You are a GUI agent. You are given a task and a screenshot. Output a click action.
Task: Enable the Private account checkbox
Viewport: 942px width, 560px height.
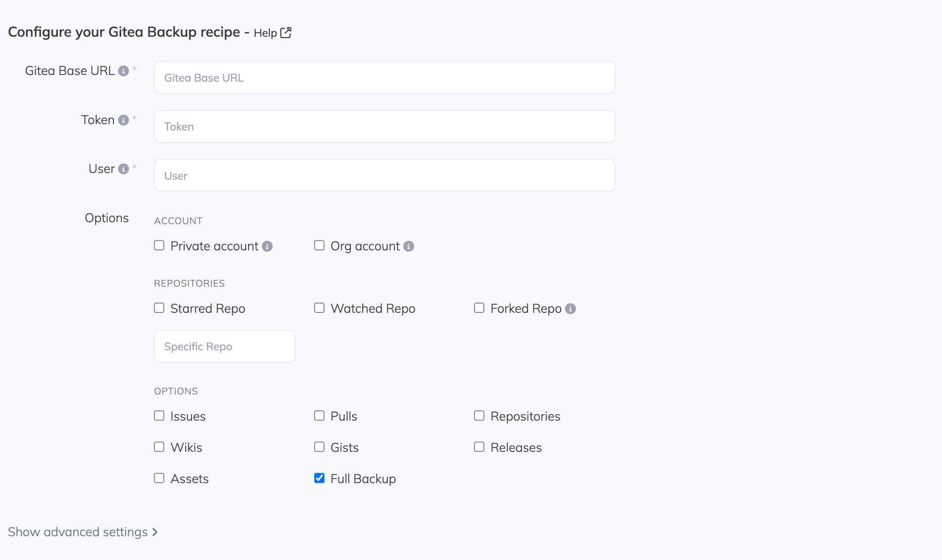[x=159, y=246]
